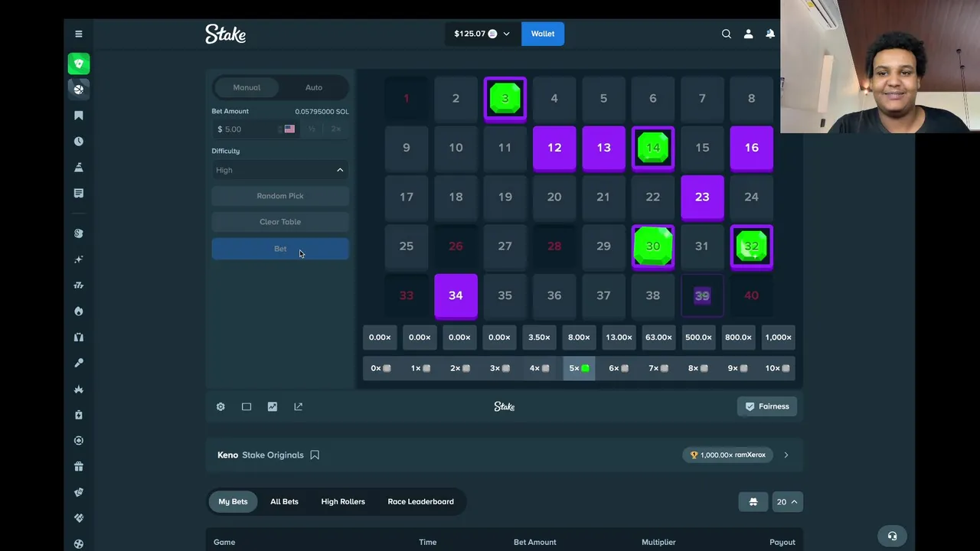Screen dimensions: 980x551
Task: Click the pop-out game arrow icon
Action: (299, 406)
